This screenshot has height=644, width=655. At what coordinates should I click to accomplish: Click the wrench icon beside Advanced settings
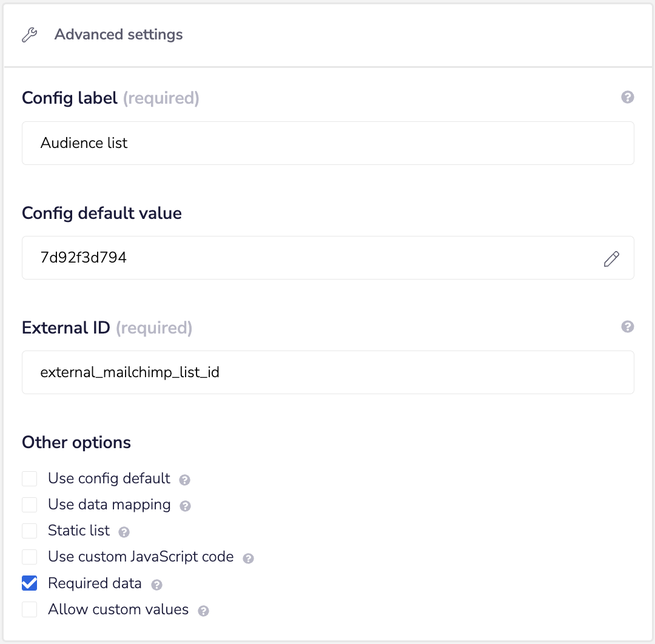(x=29, y=35)
